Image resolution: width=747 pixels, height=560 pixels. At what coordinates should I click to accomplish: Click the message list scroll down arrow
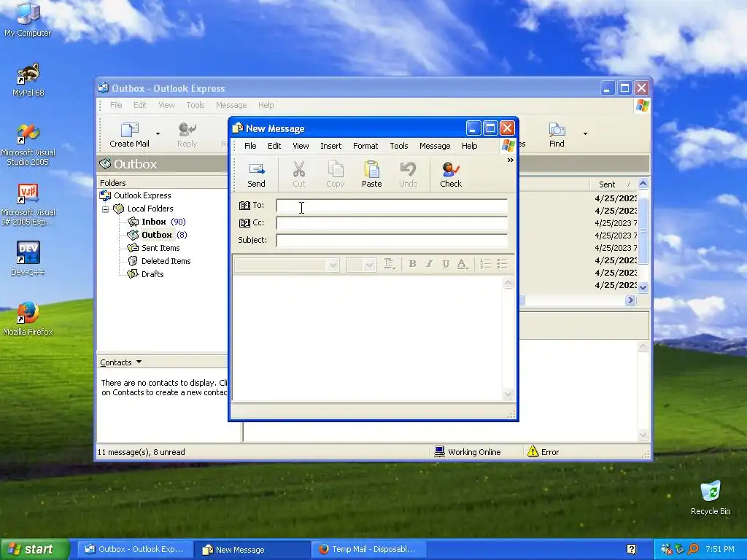(643, 287)
